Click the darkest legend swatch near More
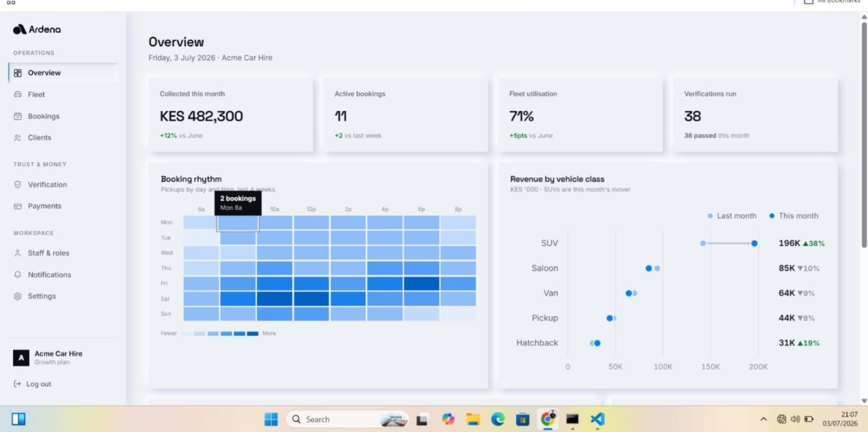 click(x=252, y=334)
